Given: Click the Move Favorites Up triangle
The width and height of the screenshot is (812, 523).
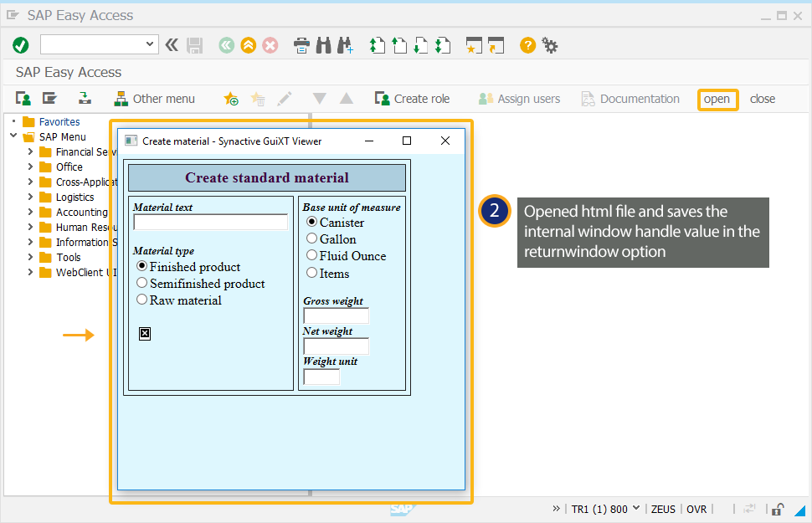Looking at the screenshot, I should [347, 99].
